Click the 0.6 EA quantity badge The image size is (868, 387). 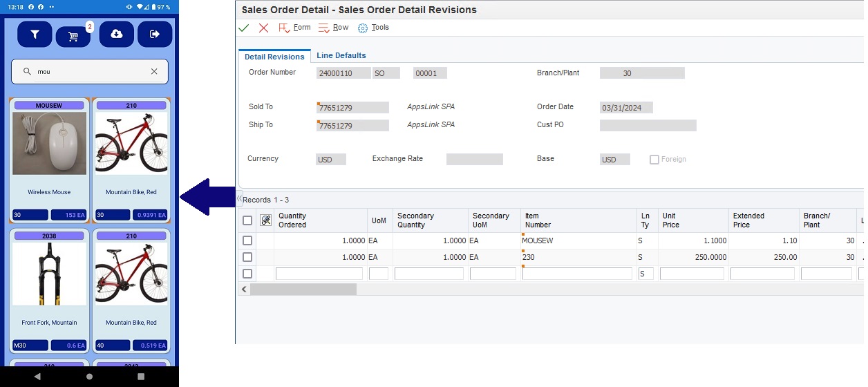tap(68, 346)
